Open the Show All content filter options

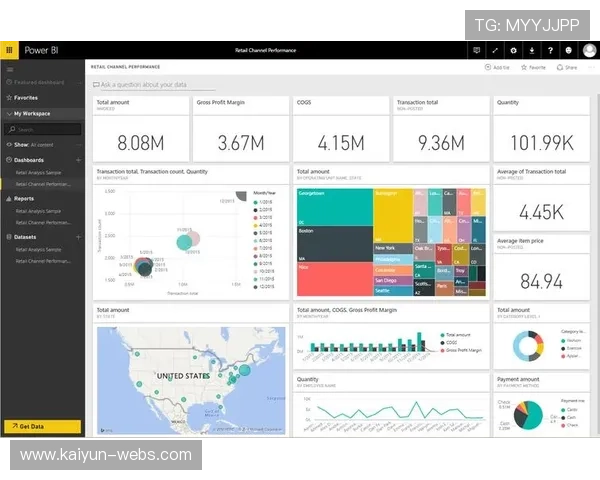79,145
